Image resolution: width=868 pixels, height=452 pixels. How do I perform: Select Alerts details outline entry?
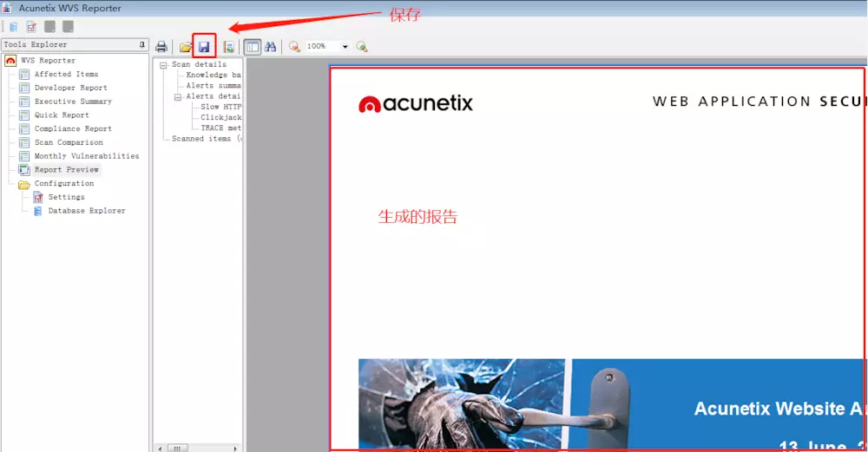coord(214,96)
